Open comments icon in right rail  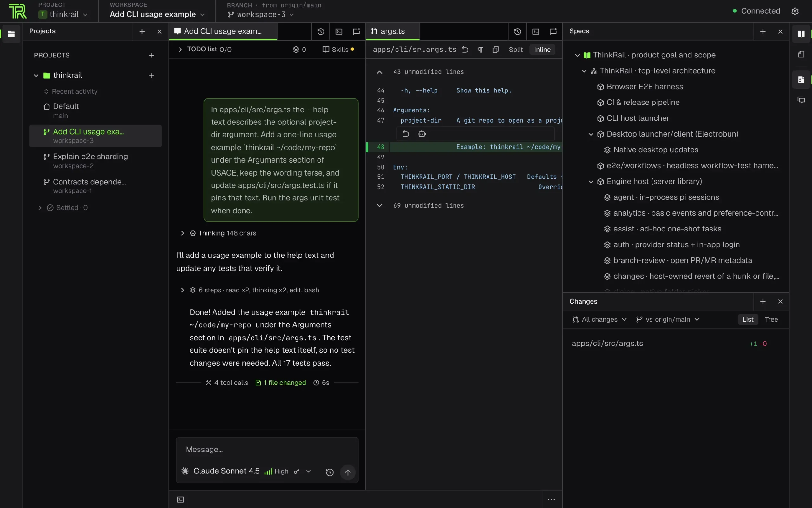(x=801, y=100)
